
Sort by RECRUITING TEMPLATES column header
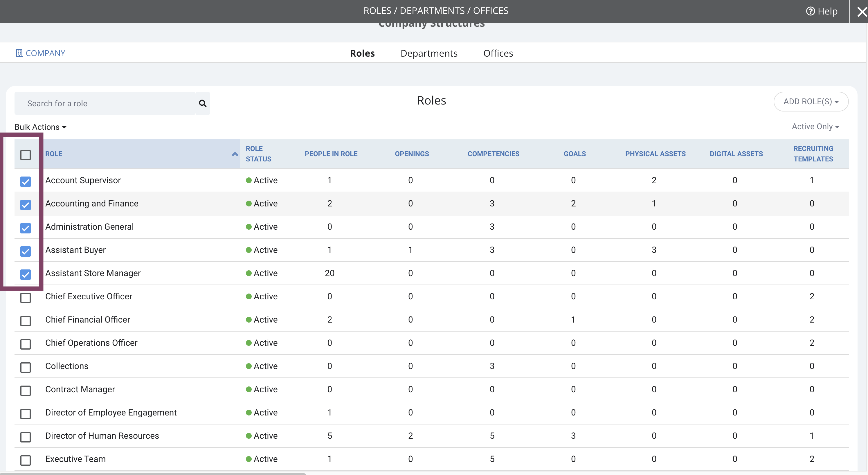coord(813,154)
